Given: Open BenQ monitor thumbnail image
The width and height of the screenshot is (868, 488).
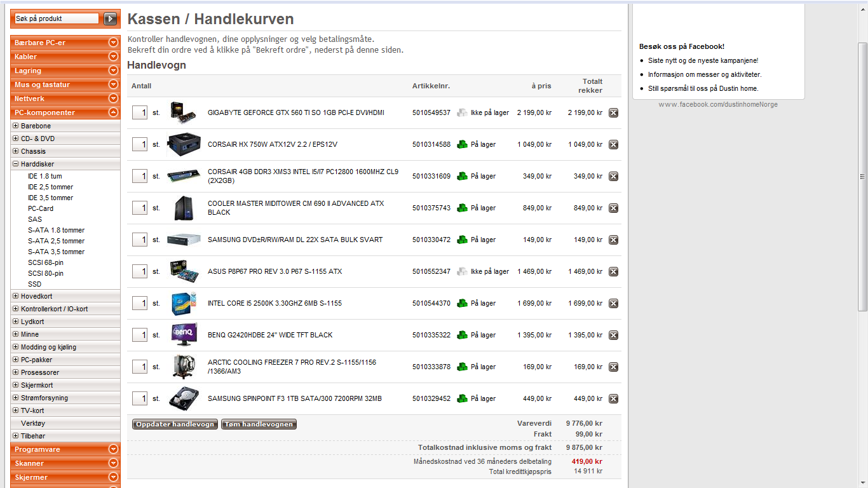Looking at the screenshot, I should (184, 335).
